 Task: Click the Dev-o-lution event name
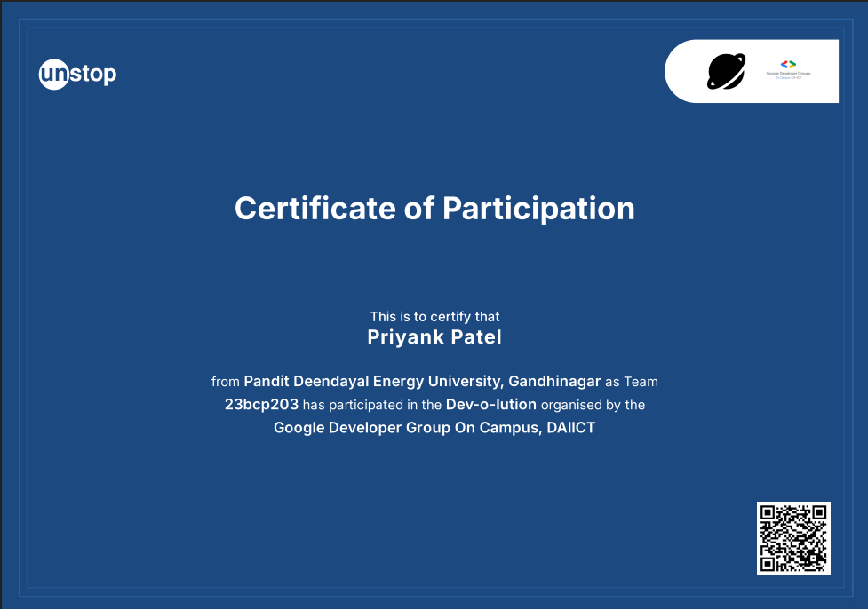pyautogui.click(x=491, y=404)
